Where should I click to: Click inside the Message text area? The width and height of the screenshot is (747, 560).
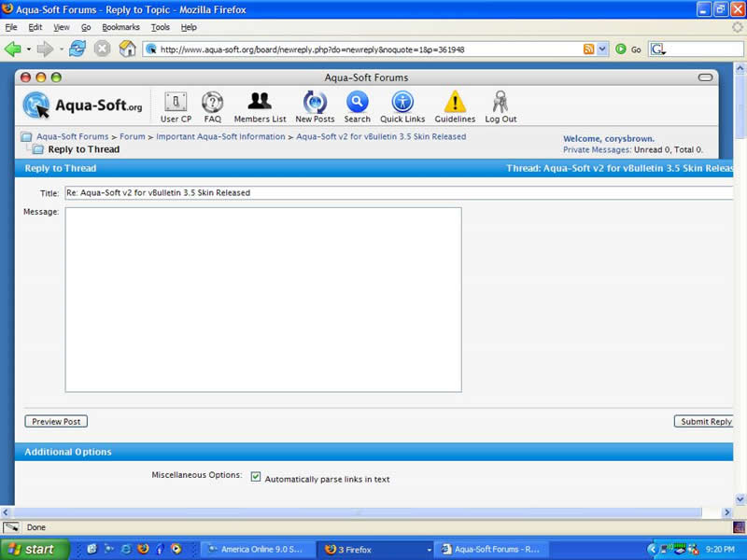263,300
